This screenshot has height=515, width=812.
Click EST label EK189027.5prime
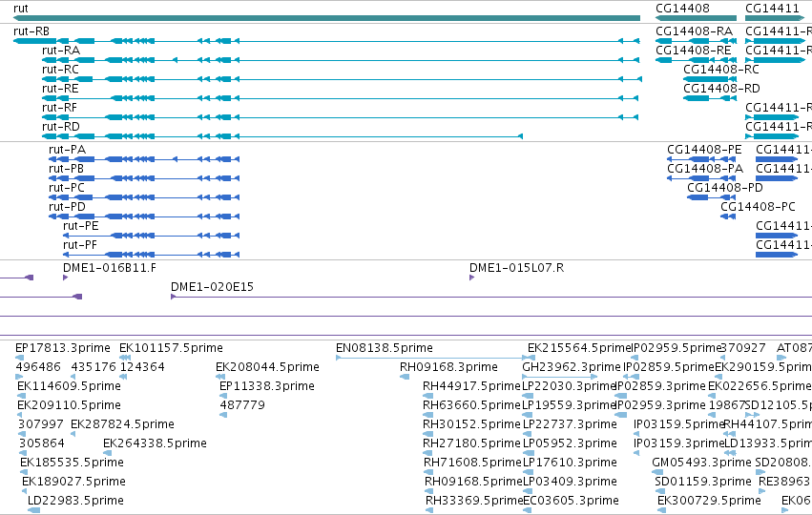[74, 482]
